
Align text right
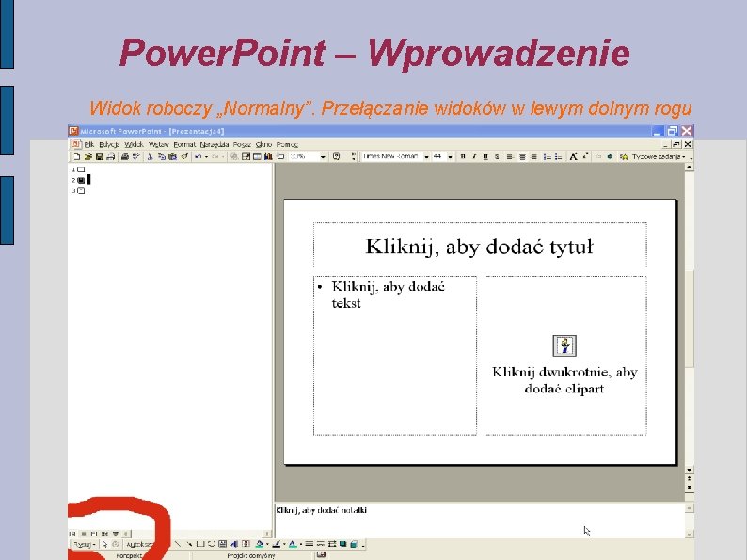coord(534,156)
